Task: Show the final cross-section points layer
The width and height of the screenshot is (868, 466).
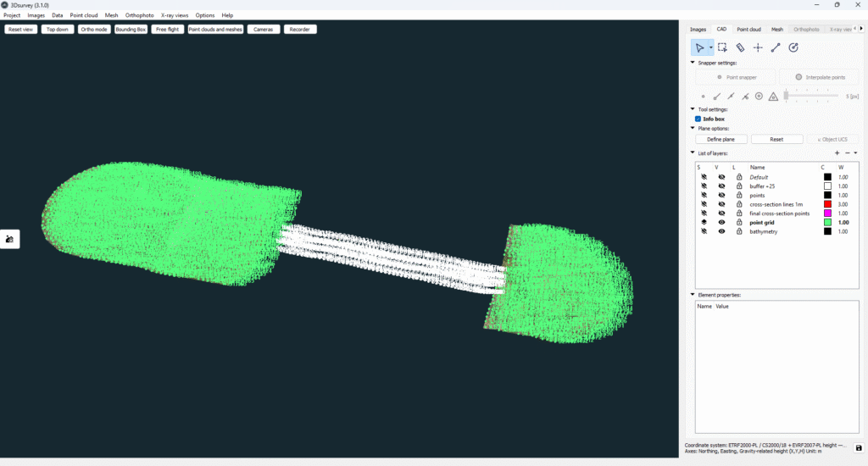Action: (x=721, y=213)
